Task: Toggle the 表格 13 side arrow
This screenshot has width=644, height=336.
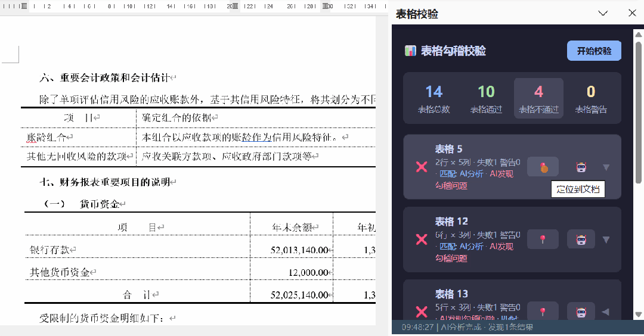Action: point(605,312)
